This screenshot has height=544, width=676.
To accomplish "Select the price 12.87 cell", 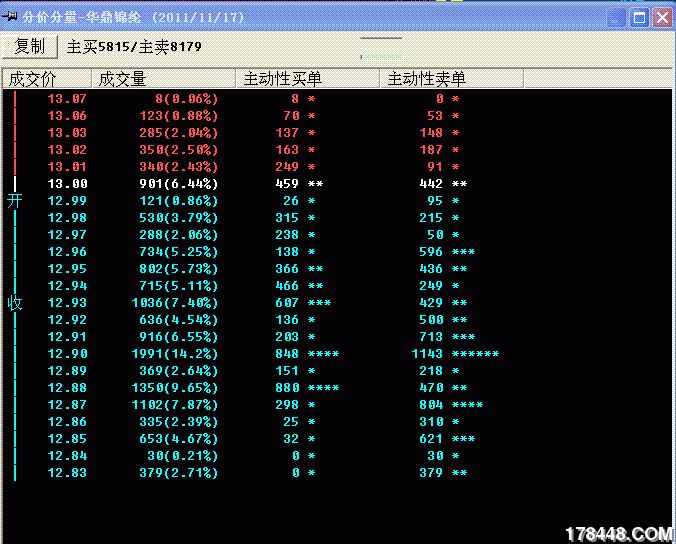I will pos(67,405).
